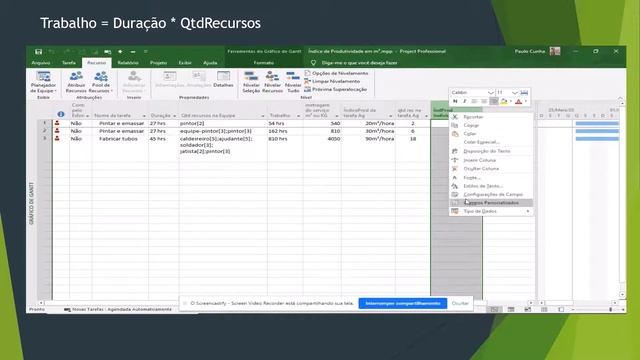Select Inserir Coluna in context menu
The width and height of the screenshot is (640, 360).
(491, 160)
